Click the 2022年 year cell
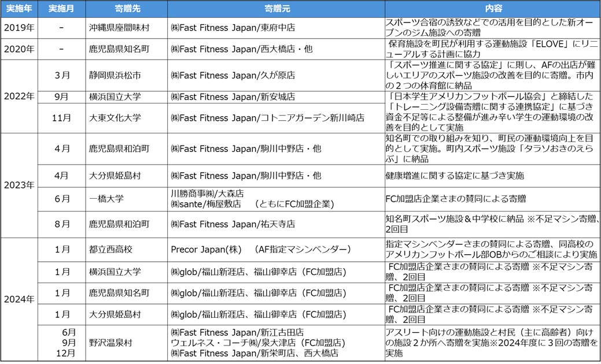Viewport: 601px width, 364px height. (x=19, y=96)
